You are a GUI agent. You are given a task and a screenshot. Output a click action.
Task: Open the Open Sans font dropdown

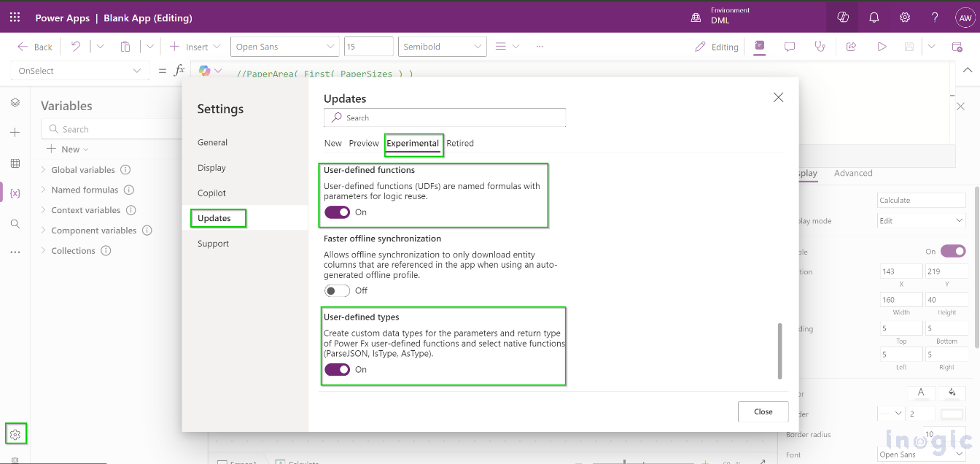[x=285, y=47]
